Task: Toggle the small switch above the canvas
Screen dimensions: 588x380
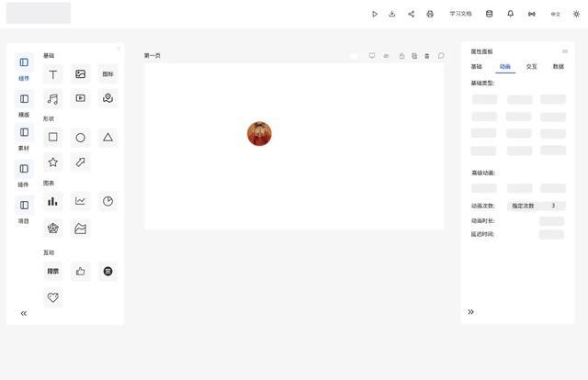Action: pyautogui.click(x=354, y=56)
